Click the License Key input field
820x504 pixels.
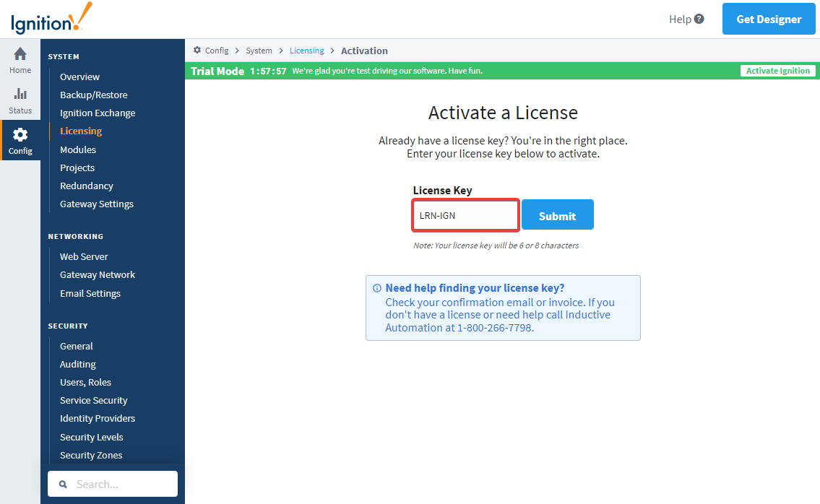click(465, 215)
